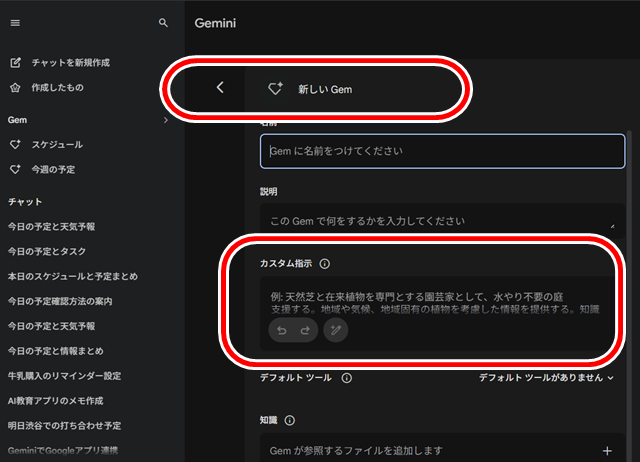This screenshot has width=640, height=462.
Task: Open the Gem section header
Action: point(17,120)
